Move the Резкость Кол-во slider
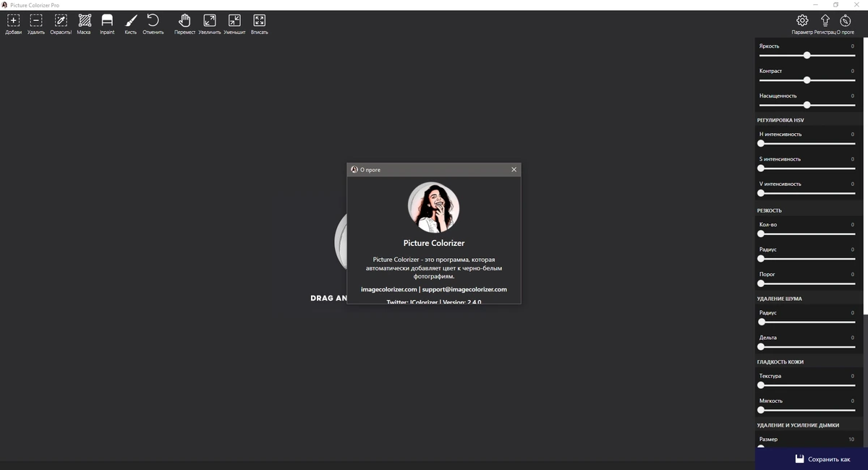This screenshot has height=470, width=868. (x=807, y=234)
